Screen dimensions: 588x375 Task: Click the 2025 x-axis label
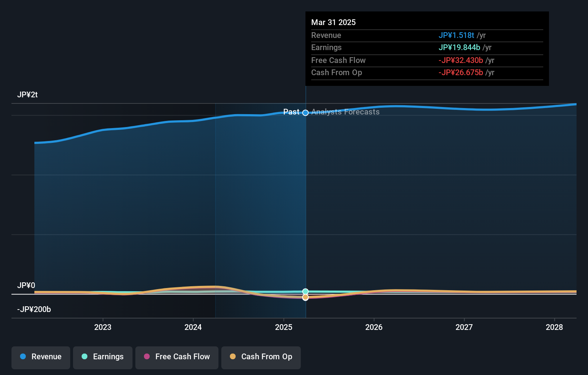click(284, 327)
